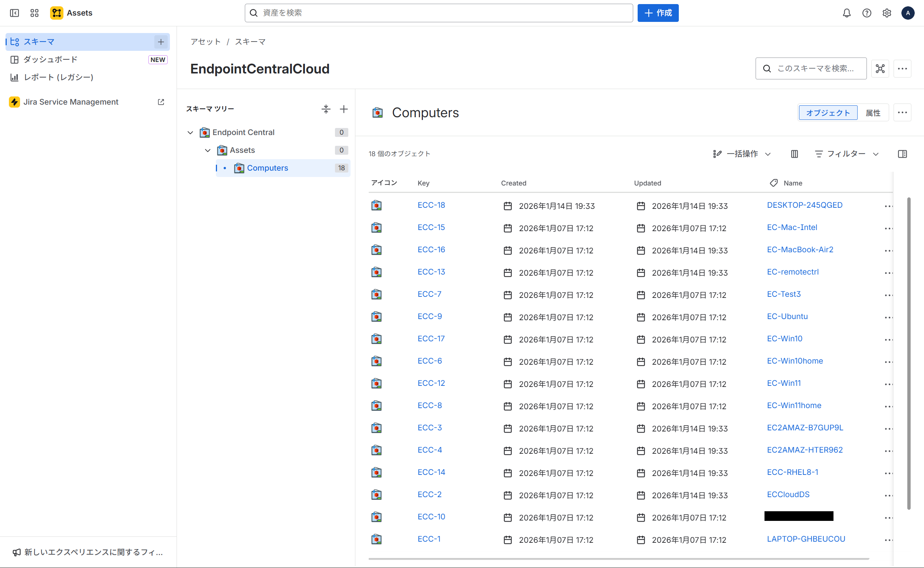Screen dimensions: 924x568
Task: Open the help question mark
Action: (867, 13)
